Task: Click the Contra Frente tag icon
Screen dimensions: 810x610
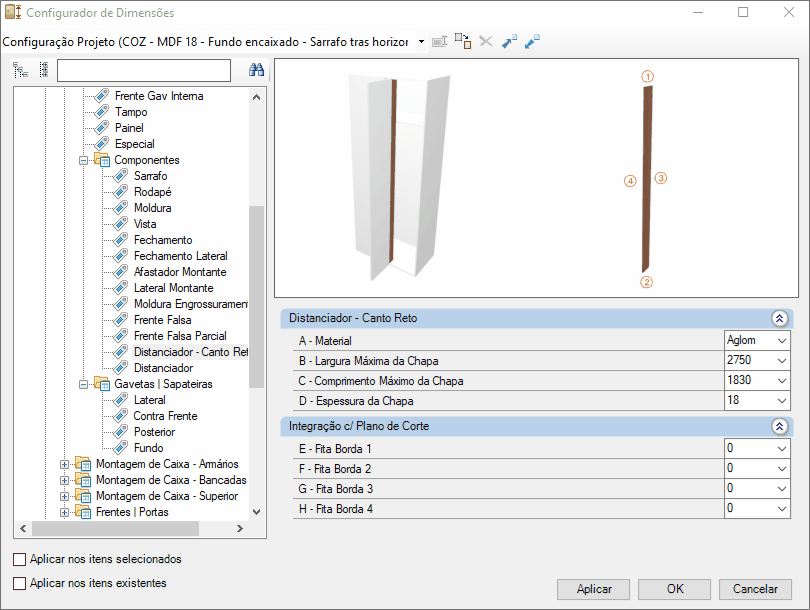Action: pos(121,416)
